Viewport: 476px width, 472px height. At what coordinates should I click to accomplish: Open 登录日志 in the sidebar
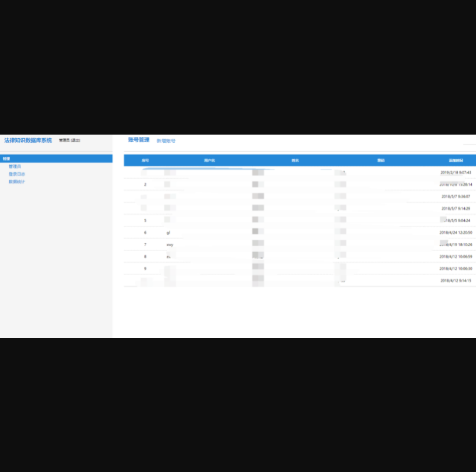pyautogui.click(x=16, y=174)
